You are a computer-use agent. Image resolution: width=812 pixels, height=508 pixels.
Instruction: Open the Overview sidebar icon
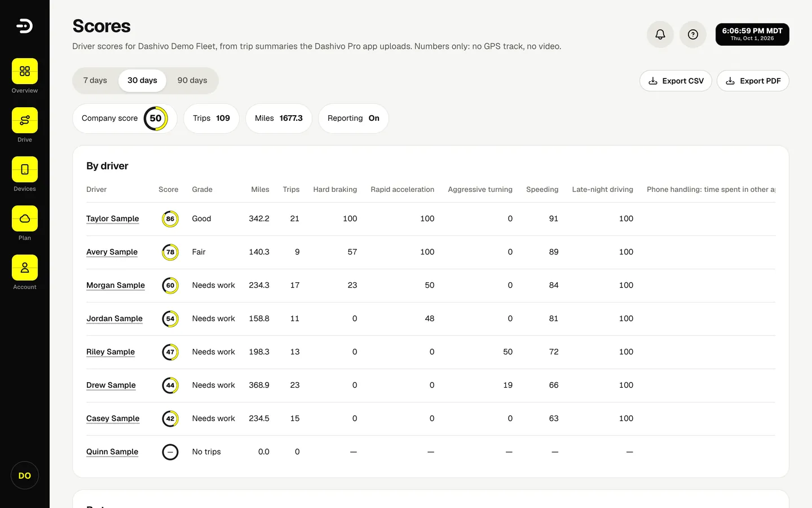click(x=25, y=71)
